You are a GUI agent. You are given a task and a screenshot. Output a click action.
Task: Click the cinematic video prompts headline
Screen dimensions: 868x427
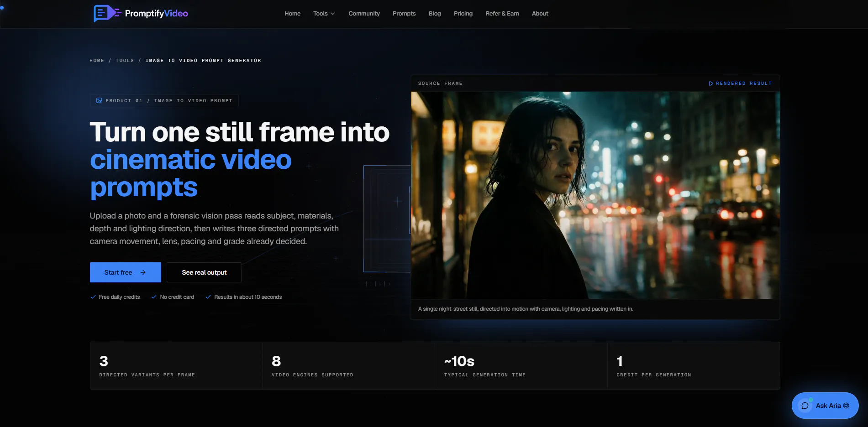coord(191,173)
